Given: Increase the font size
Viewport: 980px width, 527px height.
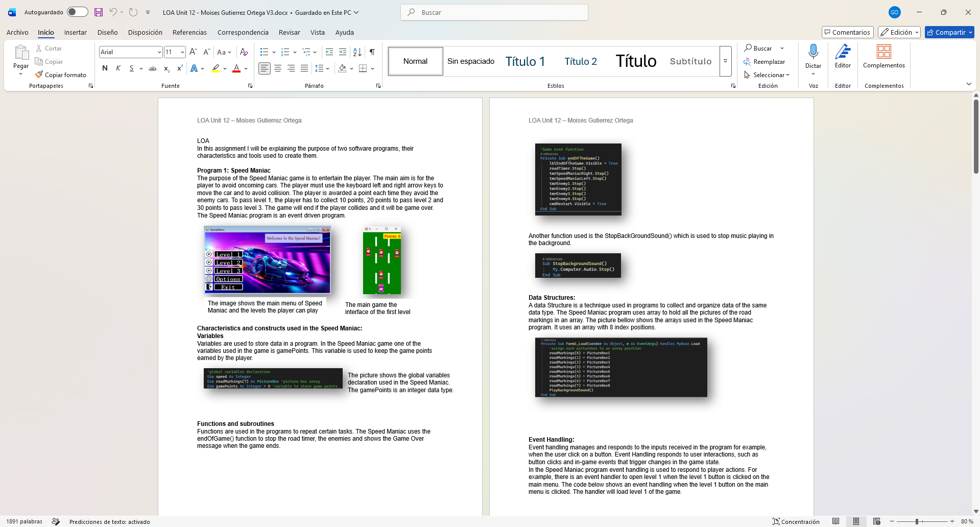Looking at the screenshot, I should (193, 52).
